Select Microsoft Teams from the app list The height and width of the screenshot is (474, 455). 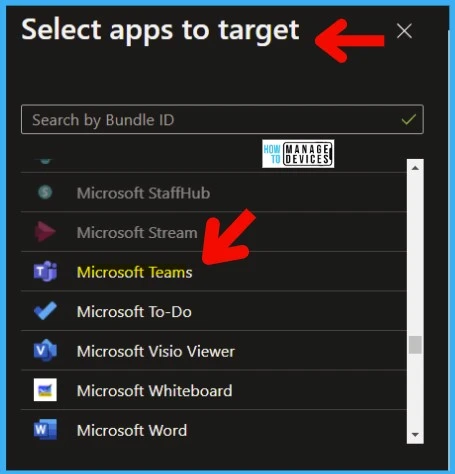pos(213,271)
